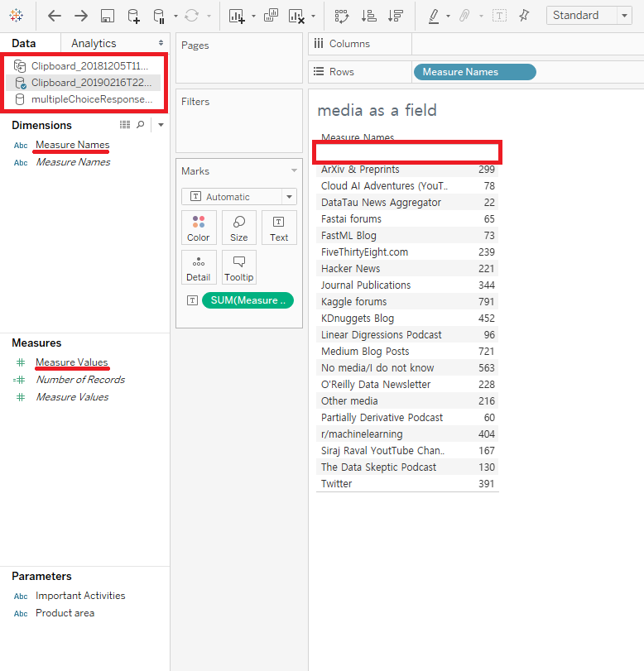644x671 pixels.
Task: Click the italic Measure Names dimension
Action: 73,162
